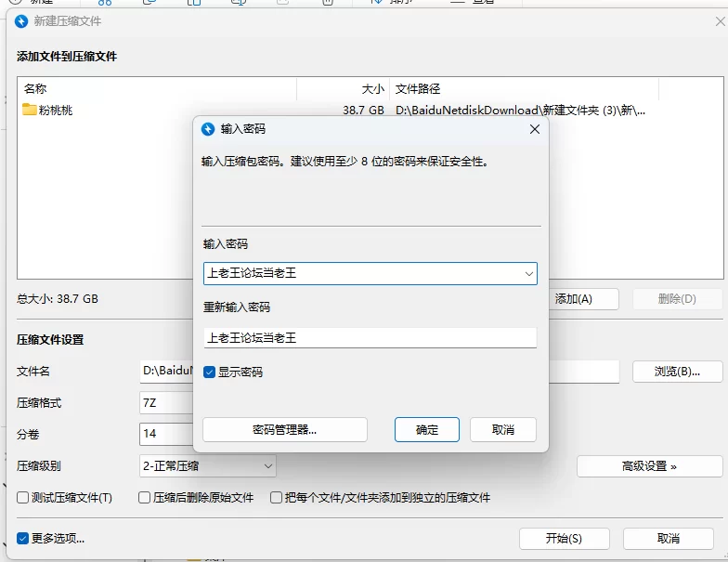Click the 删除(D) button

(x=677, y=299)
